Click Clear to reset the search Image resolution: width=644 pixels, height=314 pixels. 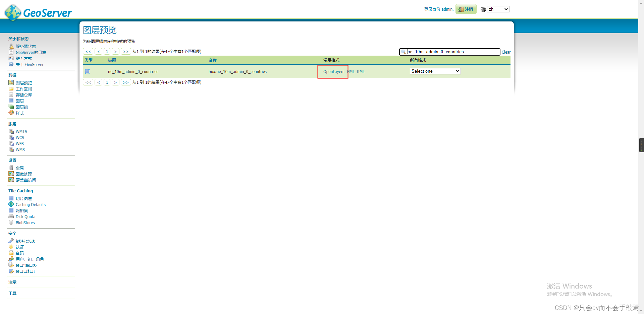coord(506,52)
